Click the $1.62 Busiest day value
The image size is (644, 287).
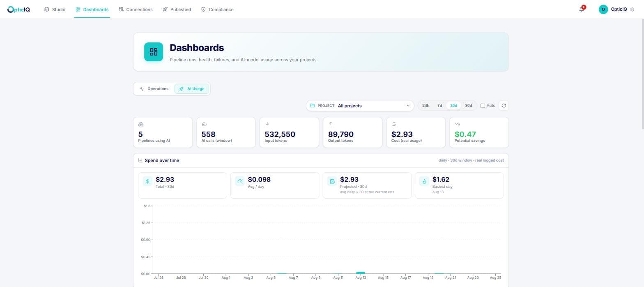pyautogui.click(x=441, y=179)
